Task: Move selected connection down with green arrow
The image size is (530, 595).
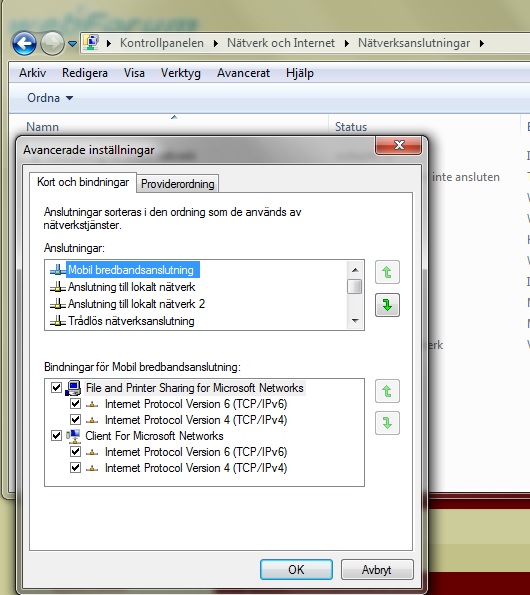Action: (x=387, y=305)
